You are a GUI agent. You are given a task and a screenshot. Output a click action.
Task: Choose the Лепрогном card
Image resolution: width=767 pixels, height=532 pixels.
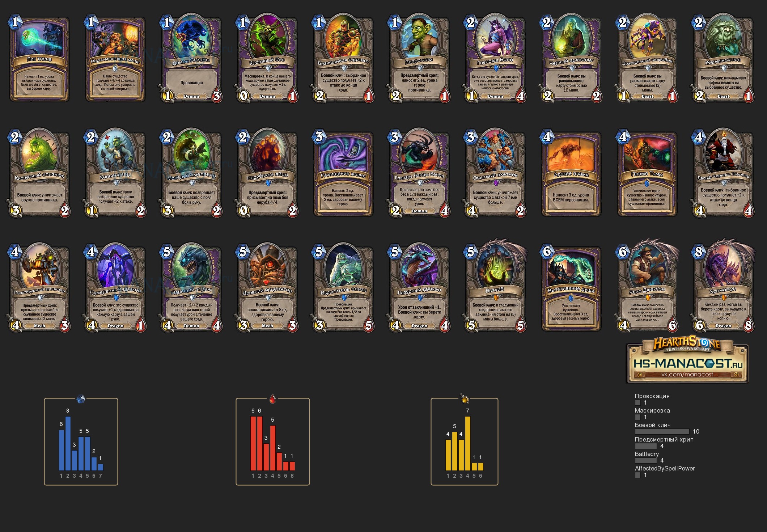[419, 59]
